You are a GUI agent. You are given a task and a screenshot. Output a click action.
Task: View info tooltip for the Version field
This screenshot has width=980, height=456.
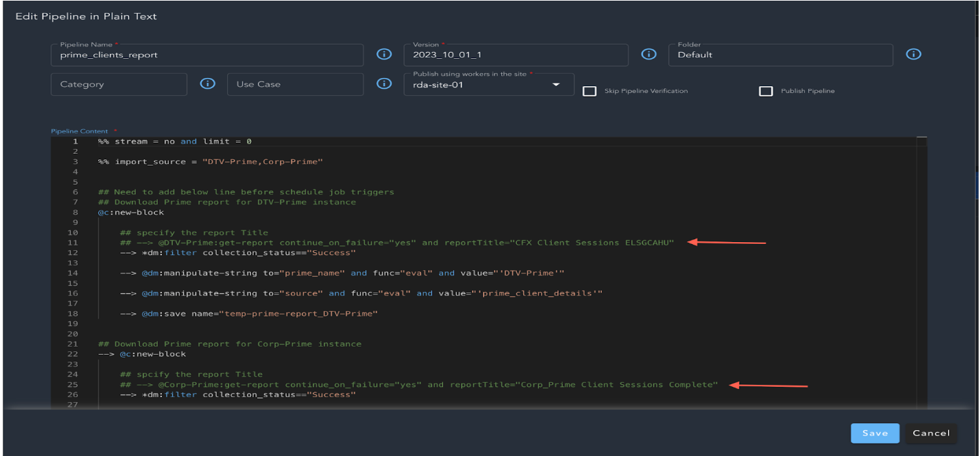pyautogui.click(x=648, y=53)
